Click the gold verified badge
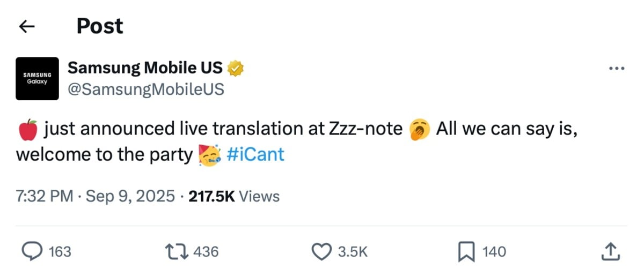Image resolution: width=644 pixels, height=276 pixels. click(x=236, y=68)
